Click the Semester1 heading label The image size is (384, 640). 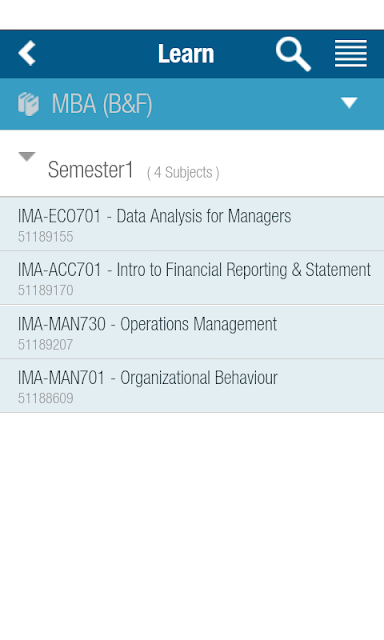coord(91,170)
